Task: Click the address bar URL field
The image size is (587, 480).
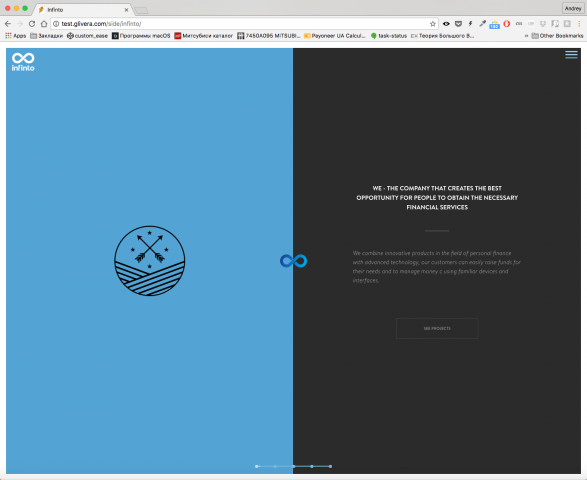Action: click(x=245, y=24)
